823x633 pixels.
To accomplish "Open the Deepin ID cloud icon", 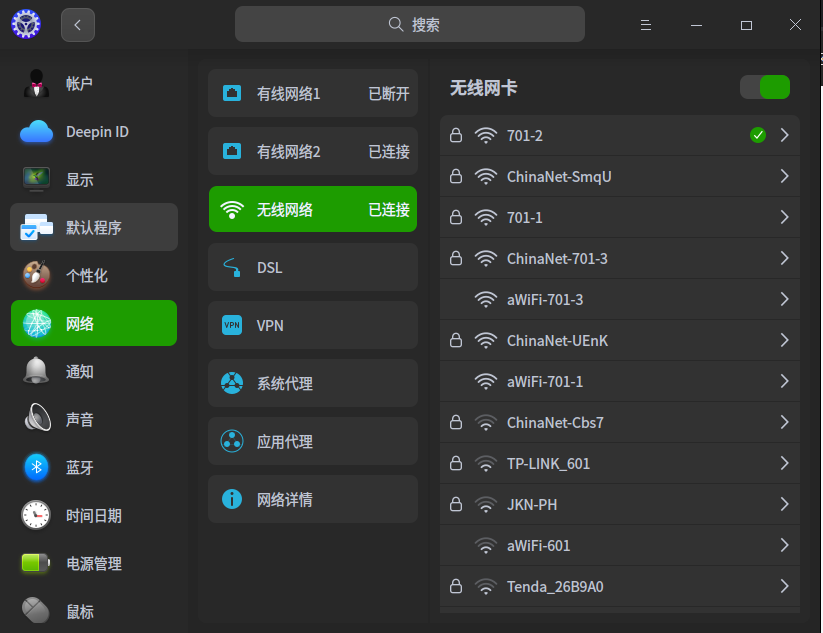I will coord(37,132).
